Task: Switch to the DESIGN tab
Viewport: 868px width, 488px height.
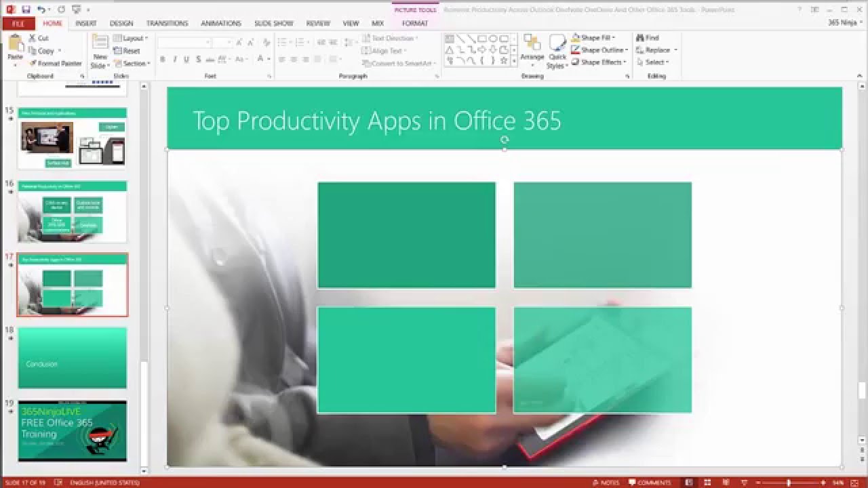Action: [x=121, y=24]
